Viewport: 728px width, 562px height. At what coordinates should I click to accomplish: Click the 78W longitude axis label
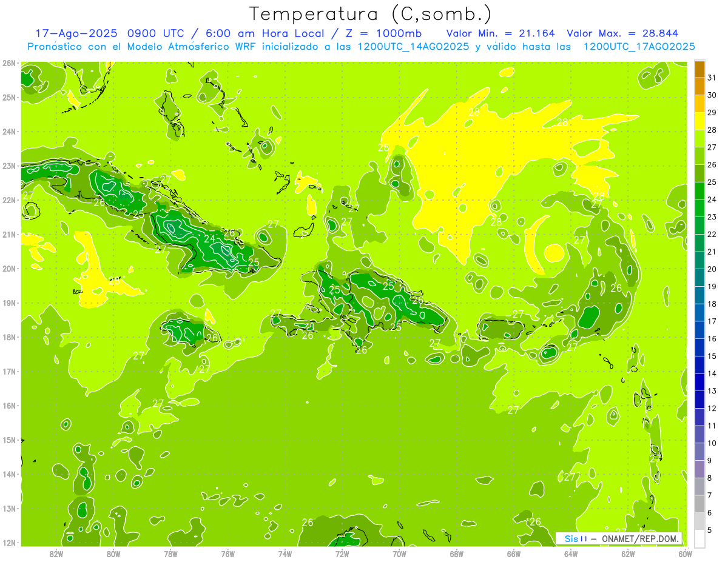[x=170, y=554]
